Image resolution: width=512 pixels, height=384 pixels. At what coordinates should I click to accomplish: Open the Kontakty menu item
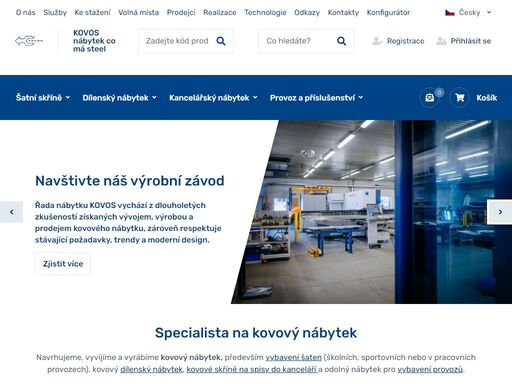(x=343, y=13)
